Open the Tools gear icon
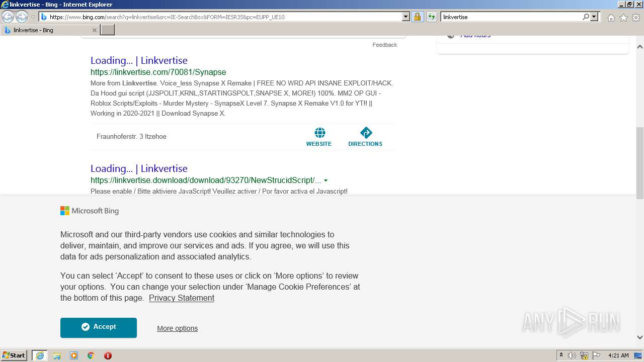 tap(636, 18)
